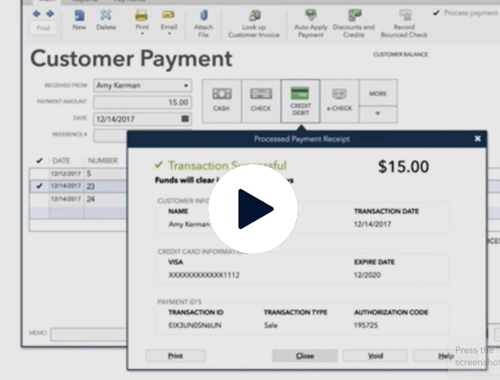Create a New payment

(x=79, y=20)
